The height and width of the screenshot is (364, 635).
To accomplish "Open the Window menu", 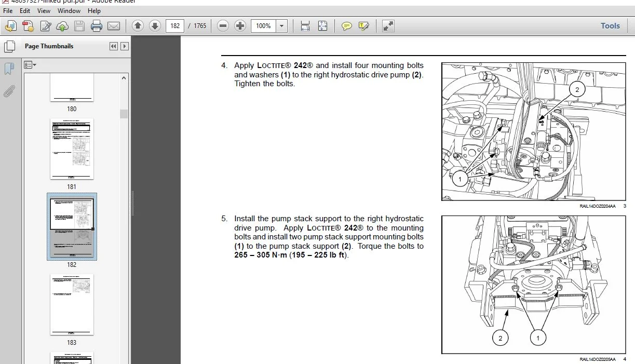I will pyautogui.click(x=69, y=10).
